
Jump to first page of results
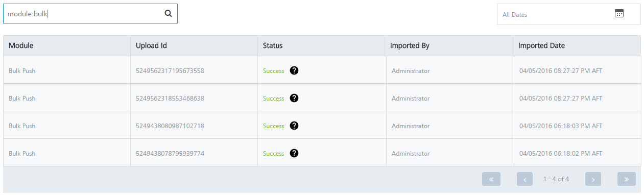pyautogui.click(x=491, y=179)
